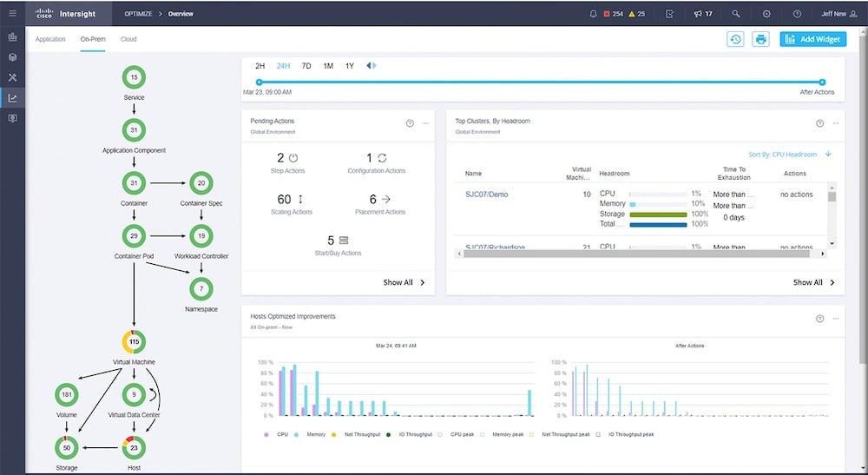Select the 24H time range
The image size is (868, 475).
(283, 66)
